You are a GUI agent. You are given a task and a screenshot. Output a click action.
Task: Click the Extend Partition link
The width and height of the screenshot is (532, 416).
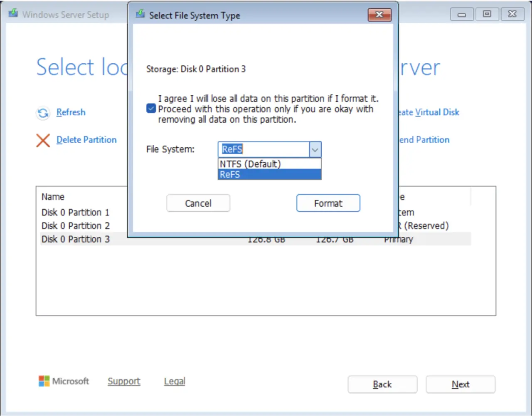coord(424,140)
